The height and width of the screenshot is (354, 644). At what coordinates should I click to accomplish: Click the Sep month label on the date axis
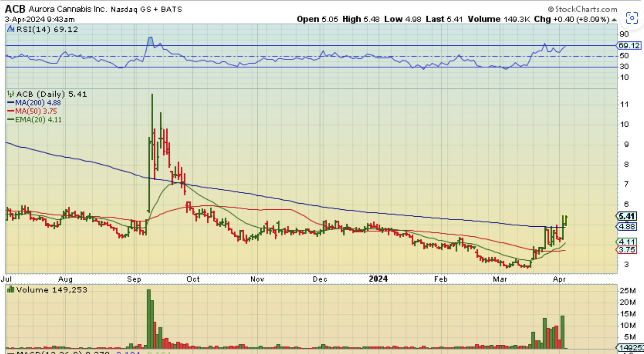tap(134, 279)
